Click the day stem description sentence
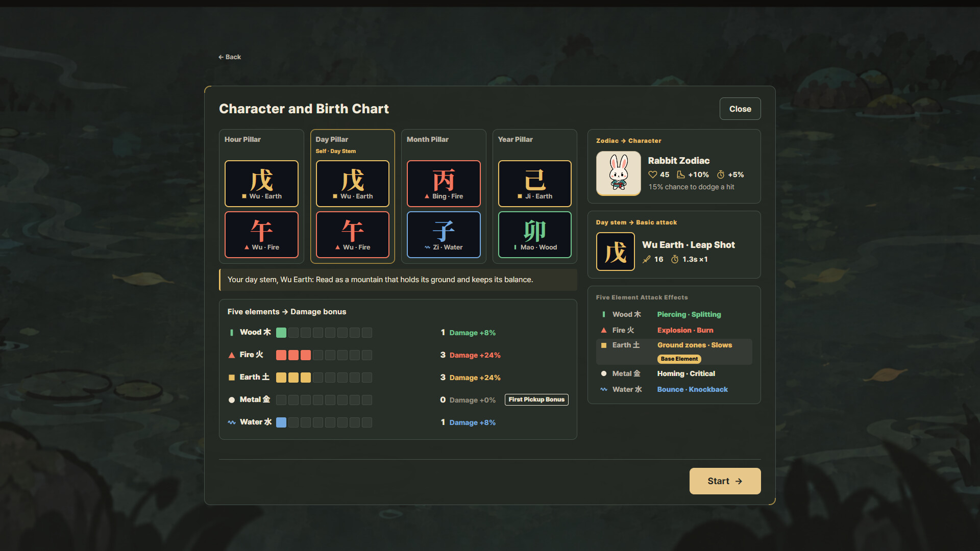 (x=380, y=280)
